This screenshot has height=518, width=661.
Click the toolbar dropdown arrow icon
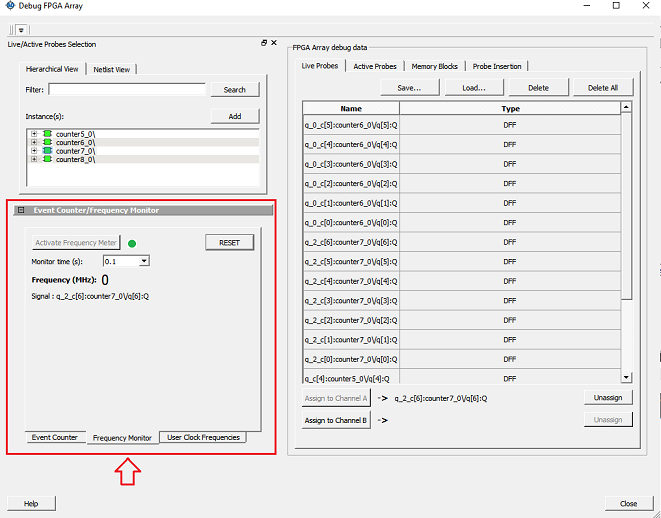coord(21,30)
